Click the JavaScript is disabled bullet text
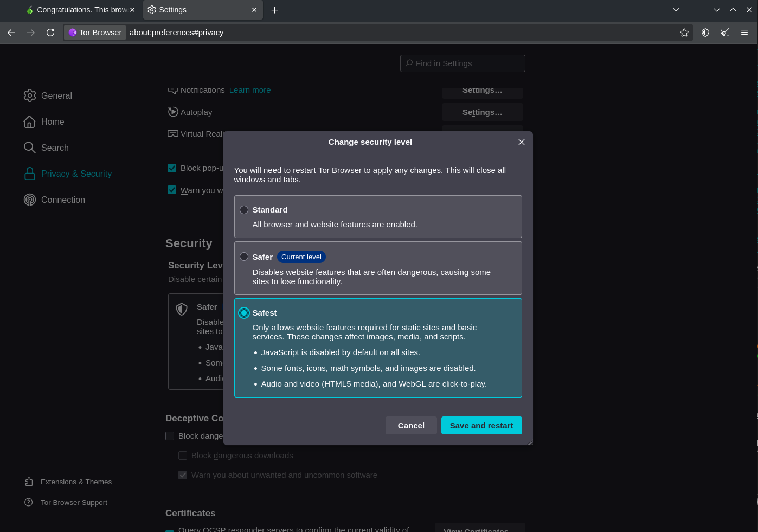This screenshot has height=532, width=758. click(341, 352)
